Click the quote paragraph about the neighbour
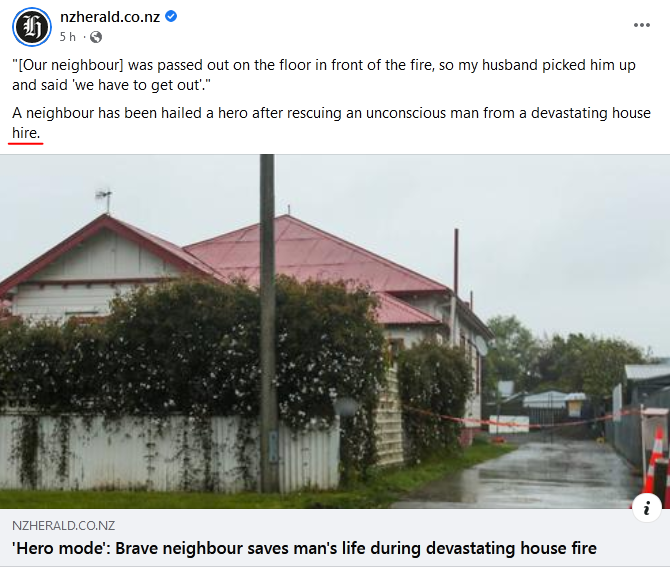Screen dimensions: 670x579 click(x=324, y=75)
